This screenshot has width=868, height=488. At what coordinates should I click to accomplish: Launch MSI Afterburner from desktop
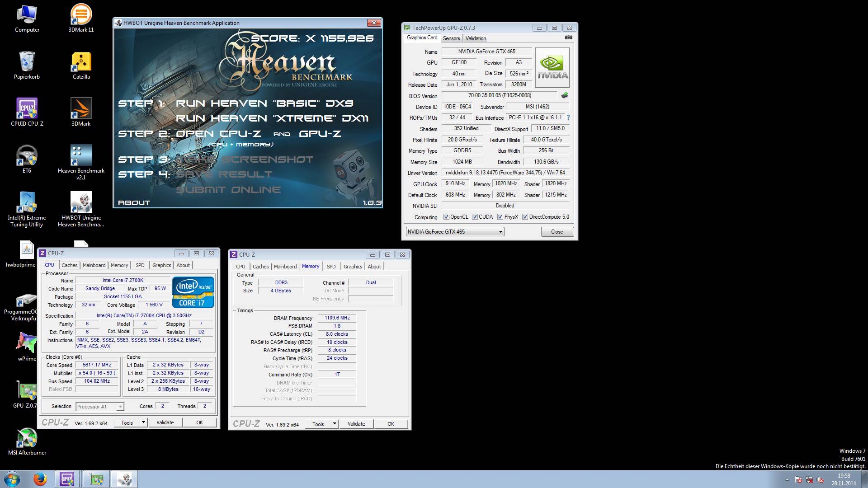pyautogui.click(x=27, y=441)
